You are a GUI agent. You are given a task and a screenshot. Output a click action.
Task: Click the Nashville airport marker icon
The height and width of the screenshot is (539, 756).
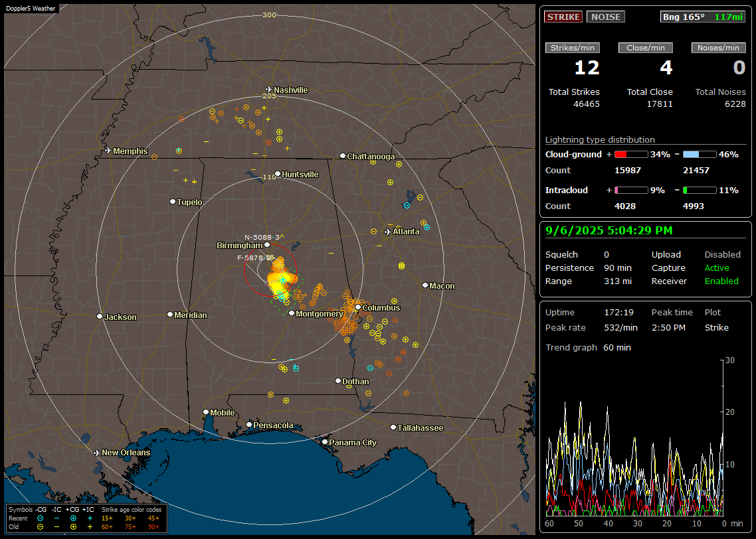click(x=269, y=90)
